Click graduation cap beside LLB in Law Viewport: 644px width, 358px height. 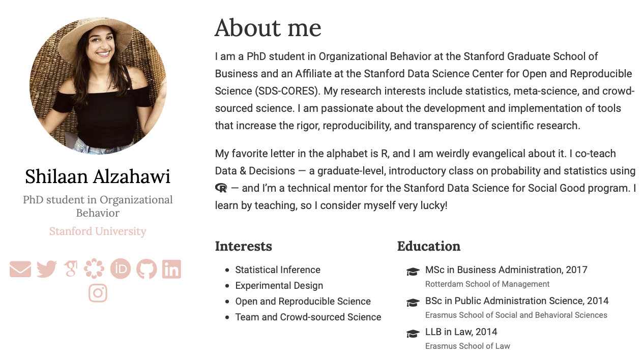click(x=413, y=334)
